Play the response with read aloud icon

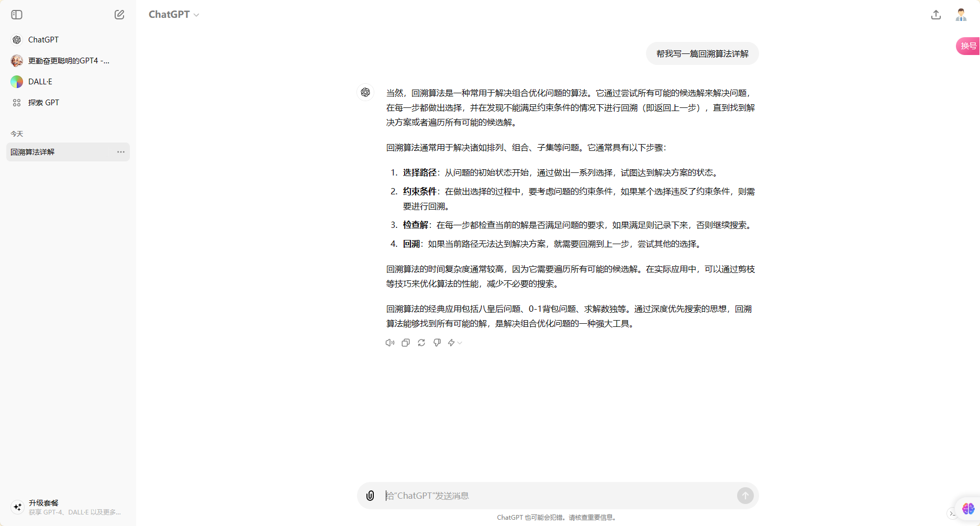pos(390,343)
